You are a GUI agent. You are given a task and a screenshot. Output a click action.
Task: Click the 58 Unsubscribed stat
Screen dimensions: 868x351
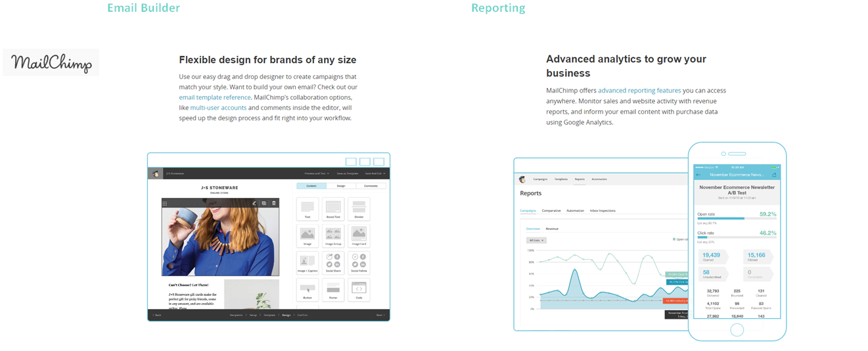(712, 274)
